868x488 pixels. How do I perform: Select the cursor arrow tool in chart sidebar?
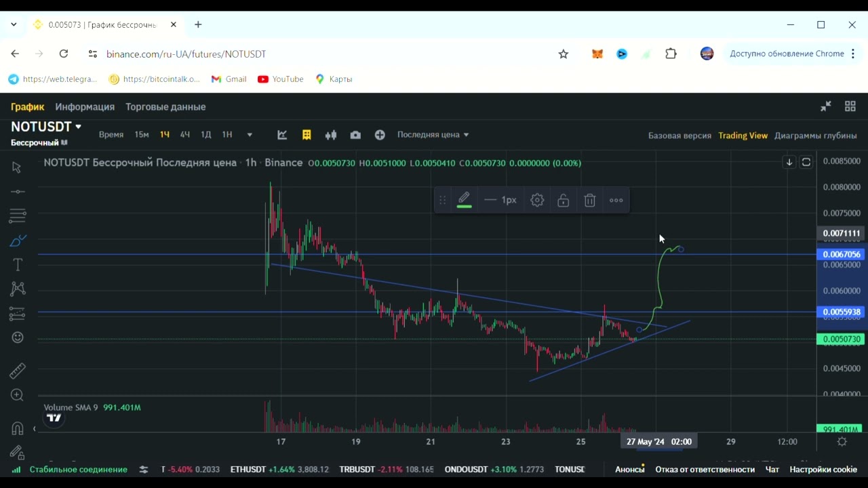click(x=17, y=167)
